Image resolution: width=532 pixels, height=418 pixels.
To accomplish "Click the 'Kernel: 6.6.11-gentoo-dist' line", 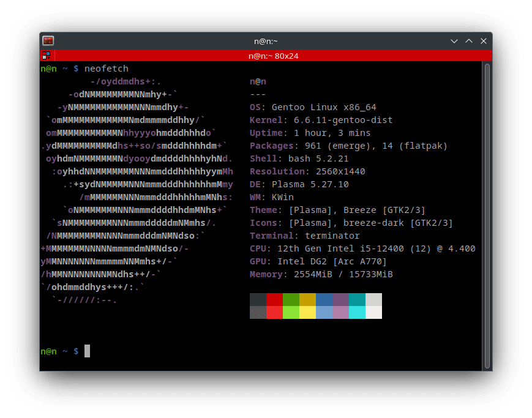I will pyautogui.click(x=321, y=120).
